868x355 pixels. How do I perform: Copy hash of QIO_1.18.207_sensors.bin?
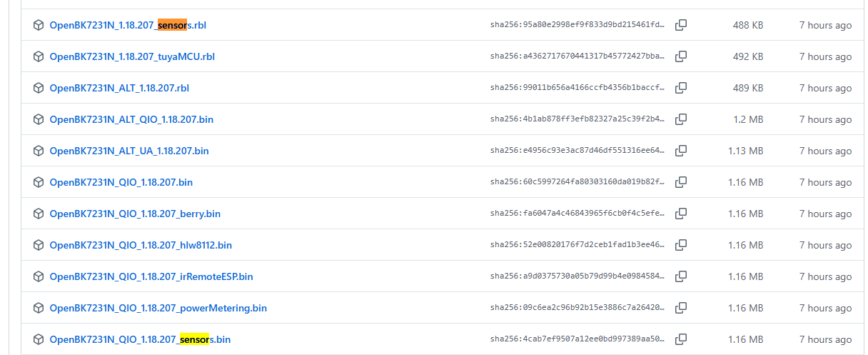681,339
